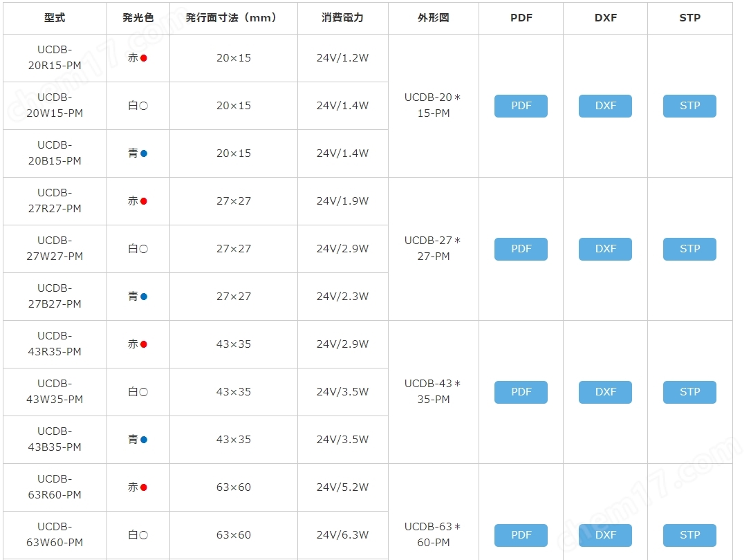751x560 pixels.
Task: Click 24V/5.2W power cell
Action: click(x=342, y=487)
